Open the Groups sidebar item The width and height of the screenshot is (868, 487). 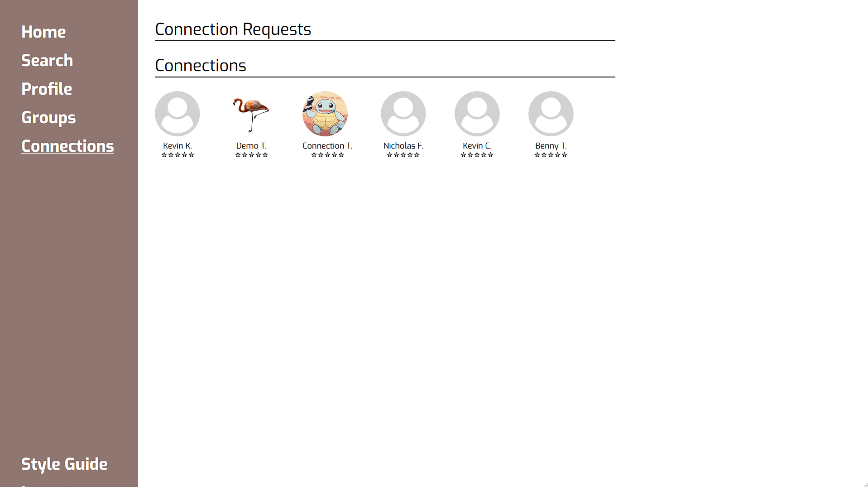(48, 117)
